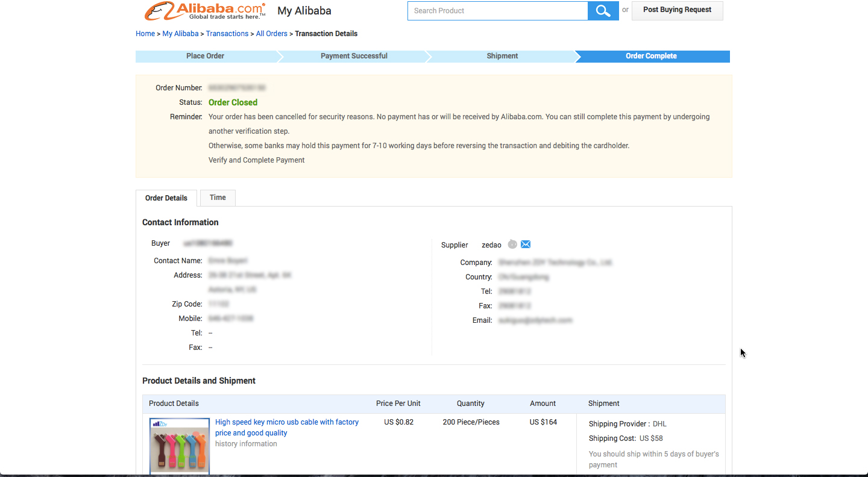This screenshot has height=477, width=868.
Task: Open the All Orders breadcrumb link
Action: pyautogui.click(x=271, y=33)
